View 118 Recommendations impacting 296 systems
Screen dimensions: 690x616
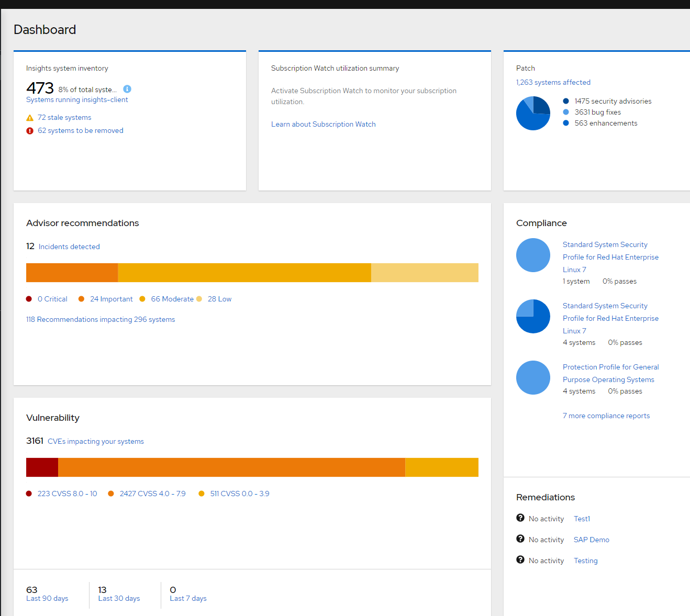click(101, 319)
